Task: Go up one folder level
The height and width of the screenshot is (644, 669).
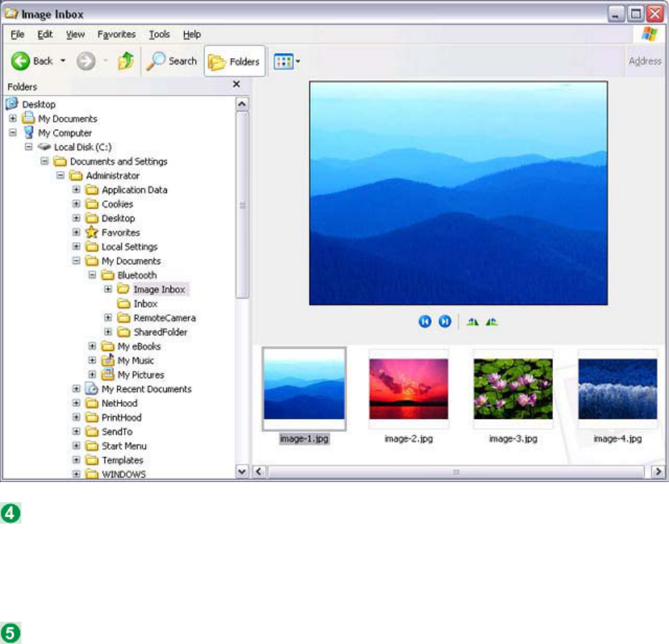Action: [125, 61]
